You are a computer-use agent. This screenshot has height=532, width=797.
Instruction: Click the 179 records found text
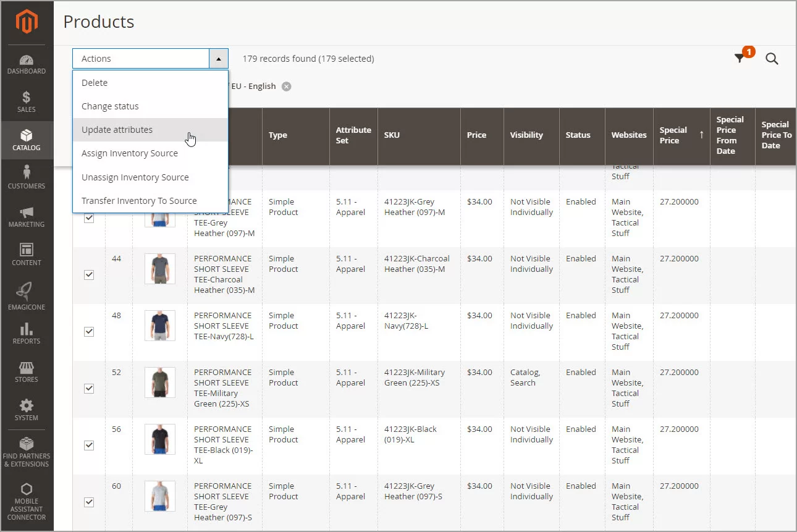[x=308, y=59]
